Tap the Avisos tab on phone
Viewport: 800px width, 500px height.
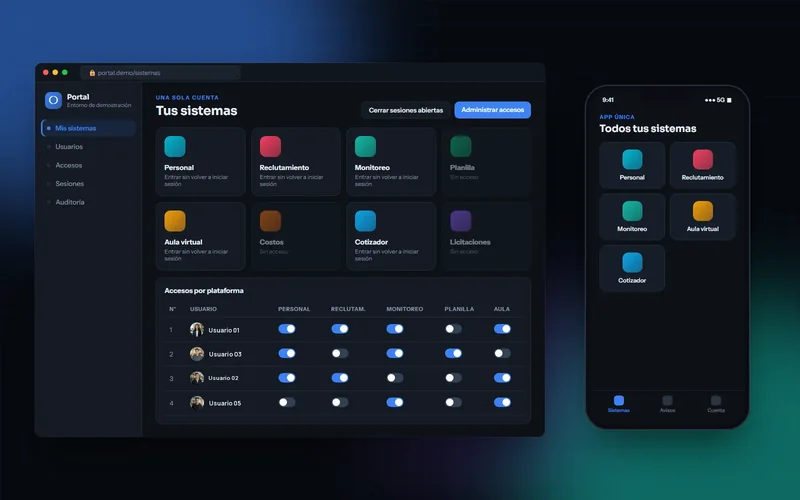667,404
